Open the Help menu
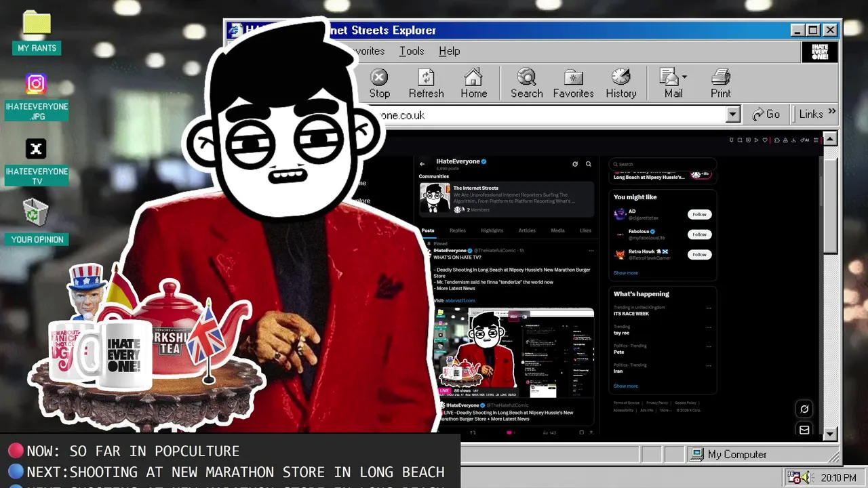Viewport: 868px width, 488px height. click(449, 51)
